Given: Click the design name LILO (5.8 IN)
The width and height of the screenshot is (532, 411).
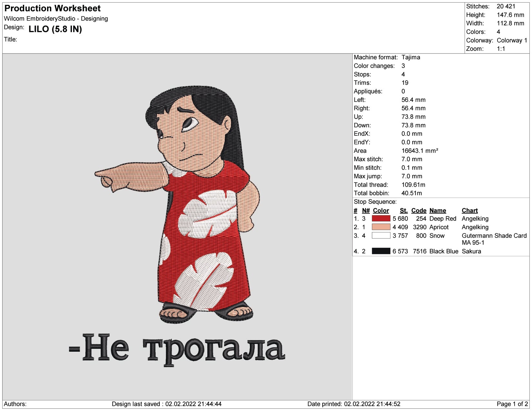Looking at the screenshot, I should [55, 29].
